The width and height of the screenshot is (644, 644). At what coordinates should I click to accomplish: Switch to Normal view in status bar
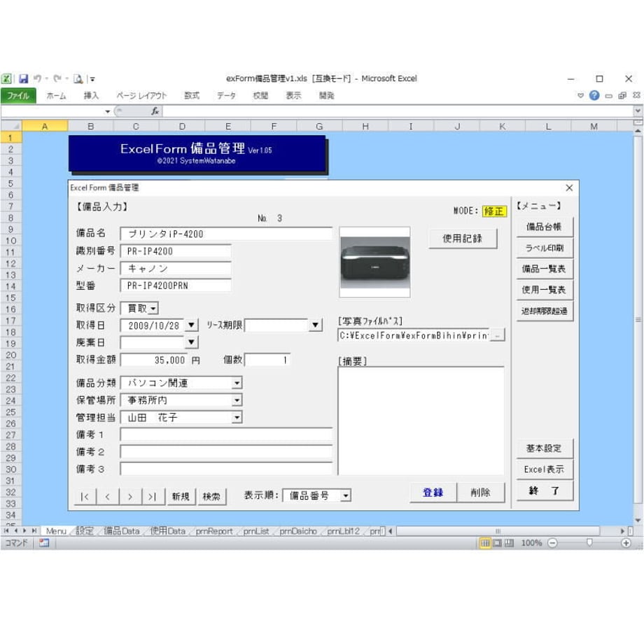click(485, 543)
